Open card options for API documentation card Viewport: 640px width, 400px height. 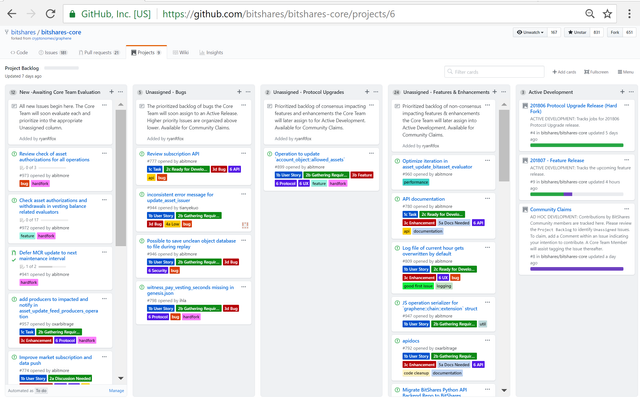point(487,198)
